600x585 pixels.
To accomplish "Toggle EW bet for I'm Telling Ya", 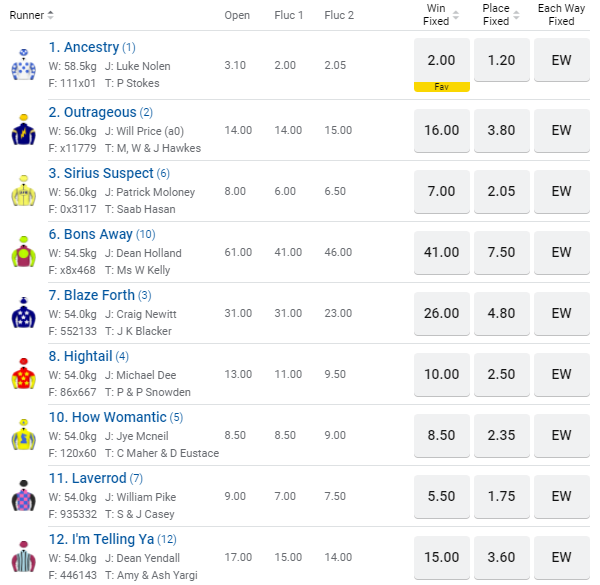I will click(x=561, y=557).
